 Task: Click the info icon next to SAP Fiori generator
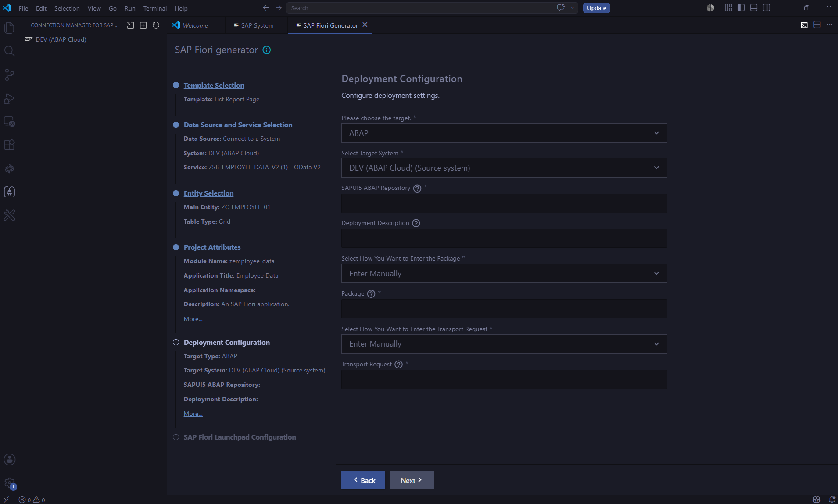(x=267, y=50)
